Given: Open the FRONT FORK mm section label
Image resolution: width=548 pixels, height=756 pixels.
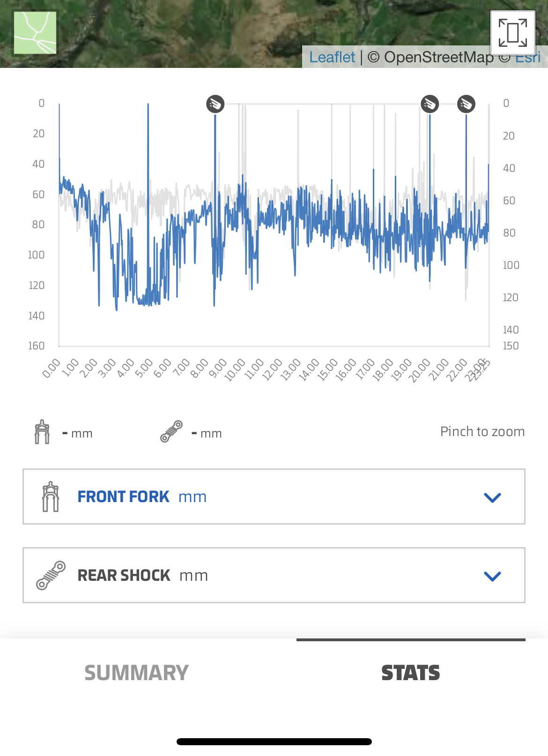Looking at the screenshot, I should click(x=142, y=497).
